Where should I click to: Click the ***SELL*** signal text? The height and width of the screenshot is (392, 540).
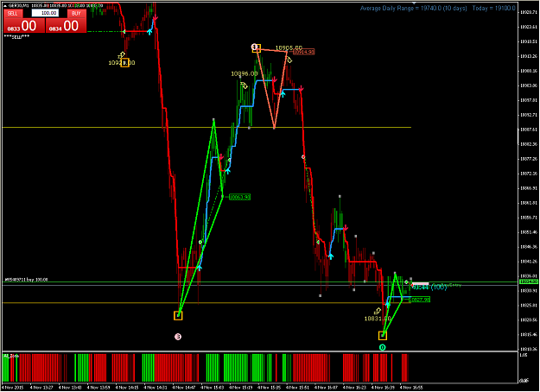(16, 37)
